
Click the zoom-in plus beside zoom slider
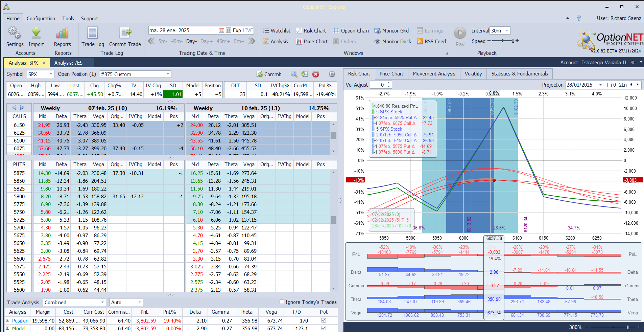click(639, 327)
